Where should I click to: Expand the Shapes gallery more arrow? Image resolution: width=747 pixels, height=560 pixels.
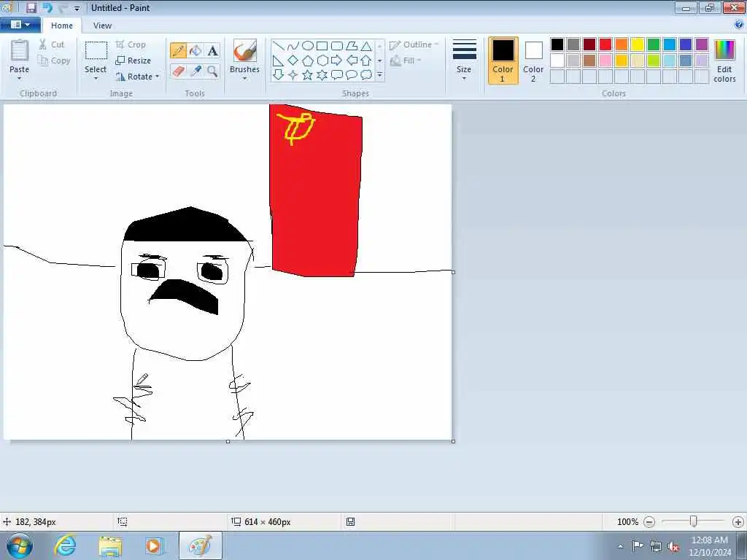pos(379,75)
